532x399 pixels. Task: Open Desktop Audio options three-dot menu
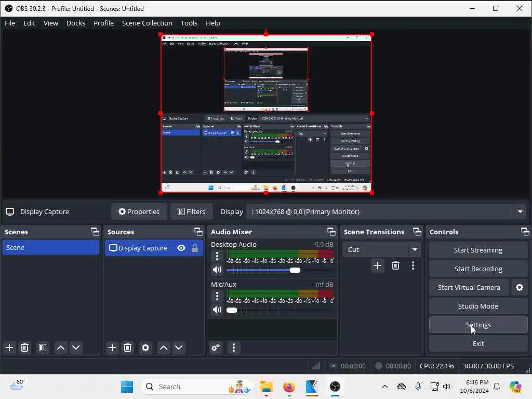pos(217,256)
